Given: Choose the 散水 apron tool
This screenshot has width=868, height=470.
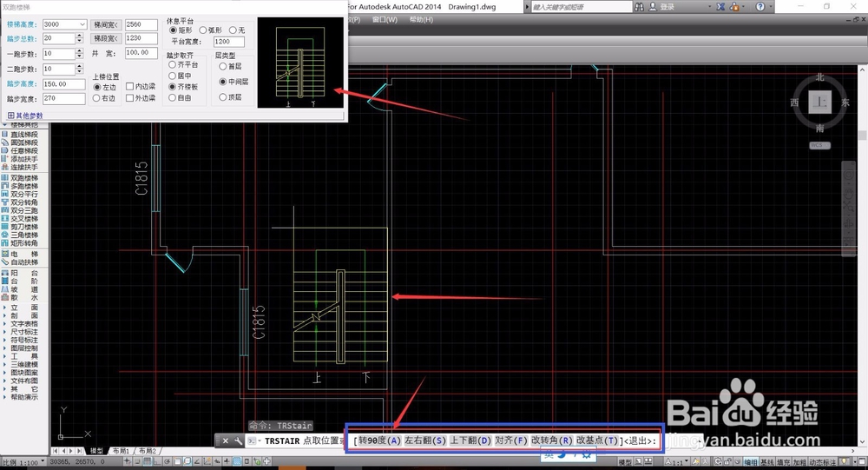Looking at the screenshot, I should click(x=20, y=297).
